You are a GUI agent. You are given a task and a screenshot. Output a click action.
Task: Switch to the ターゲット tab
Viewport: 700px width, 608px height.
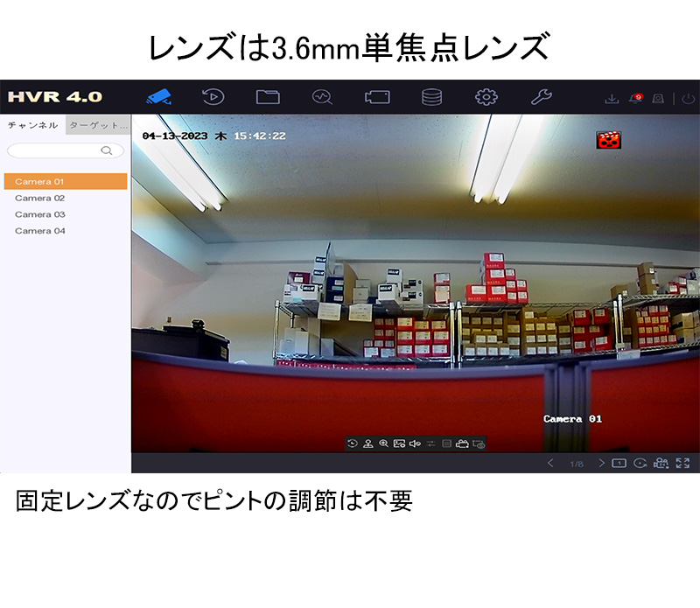98,125
